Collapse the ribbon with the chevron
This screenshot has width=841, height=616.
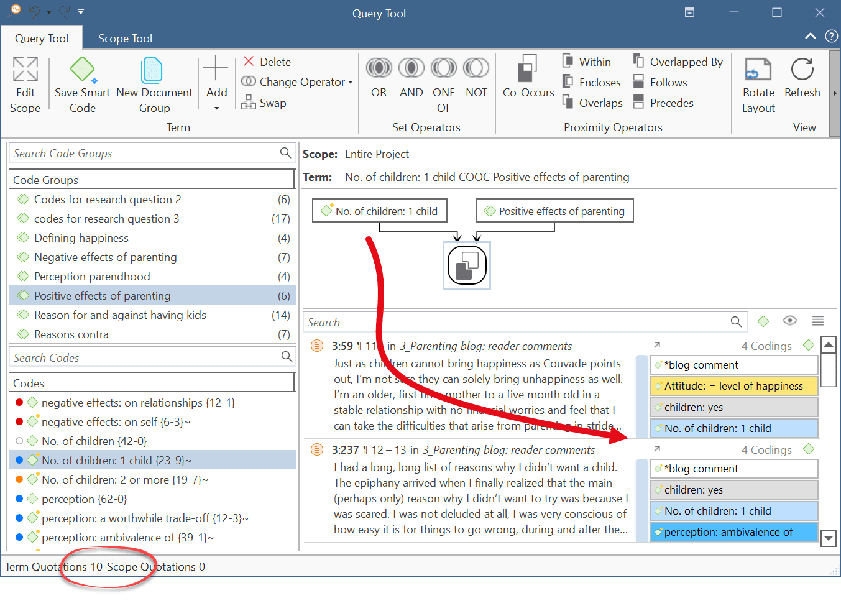point(811,36)
